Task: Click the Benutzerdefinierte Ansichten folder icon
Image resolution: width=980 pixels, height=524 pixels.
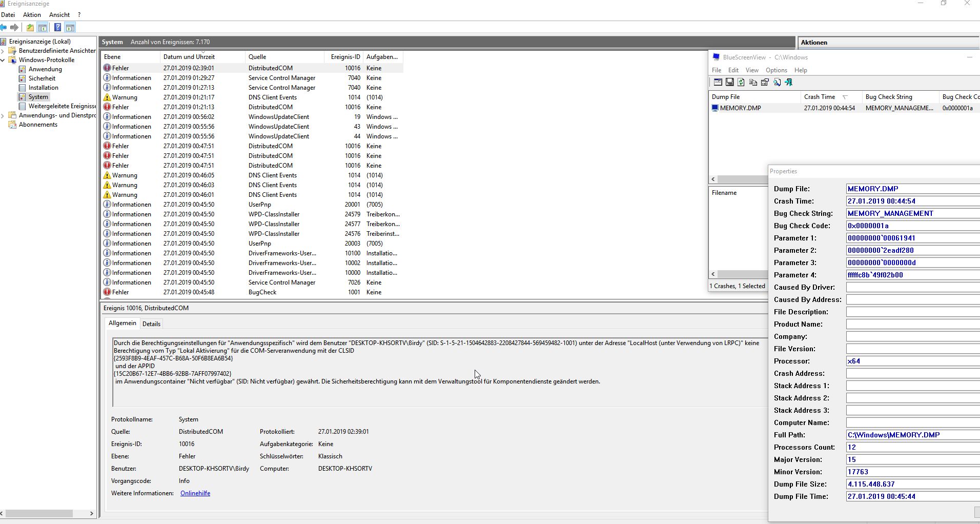Action: point(13,51)
